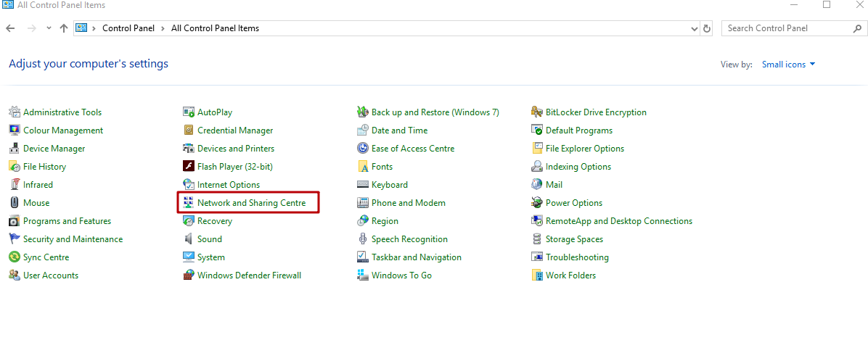The image size is (868, 340).
Task: Open the Devices and Printers icon
Action: [x=189, y=149]
